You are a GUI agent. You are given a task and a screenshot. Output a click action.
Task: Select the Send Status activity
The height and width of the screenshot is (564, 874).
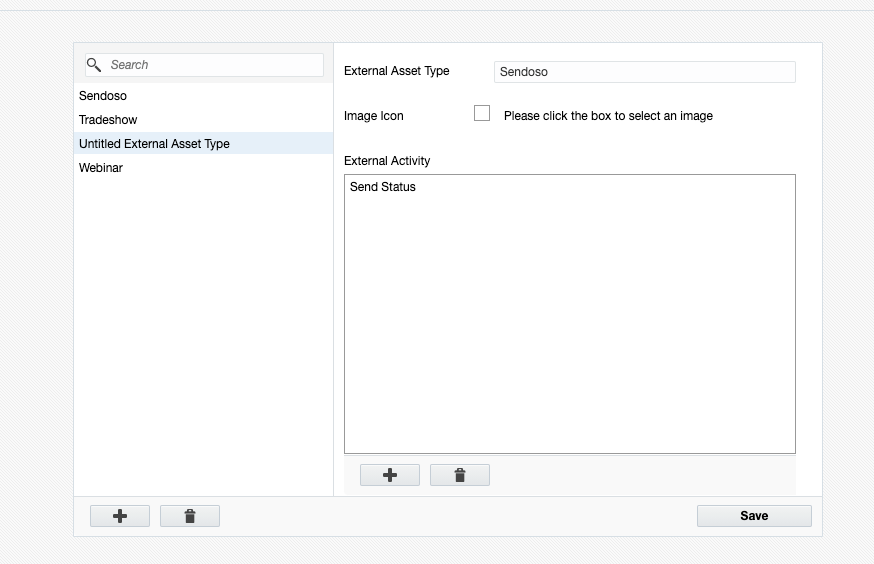pos(383,187)
